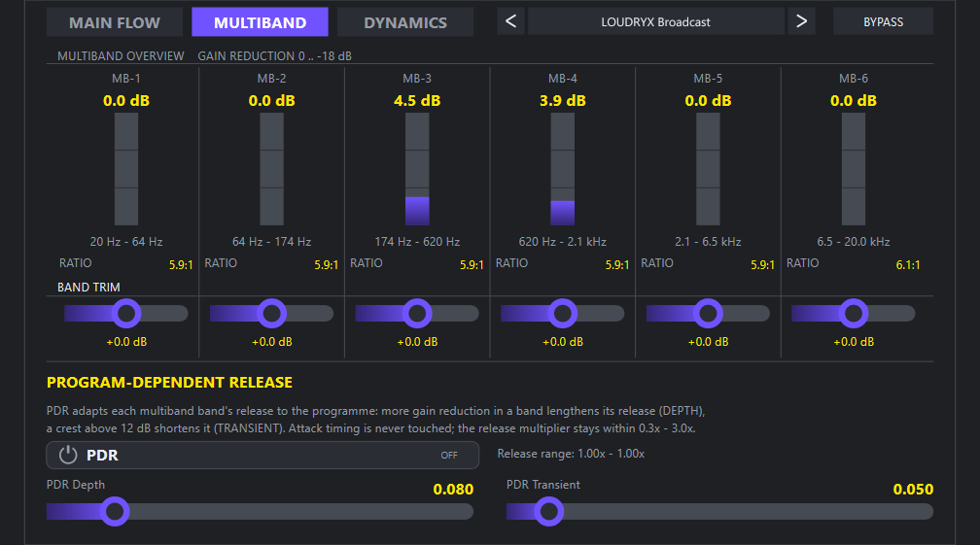
Task: Switch to the MAIN FLOW tab
Action: click(x=115, y=22)
